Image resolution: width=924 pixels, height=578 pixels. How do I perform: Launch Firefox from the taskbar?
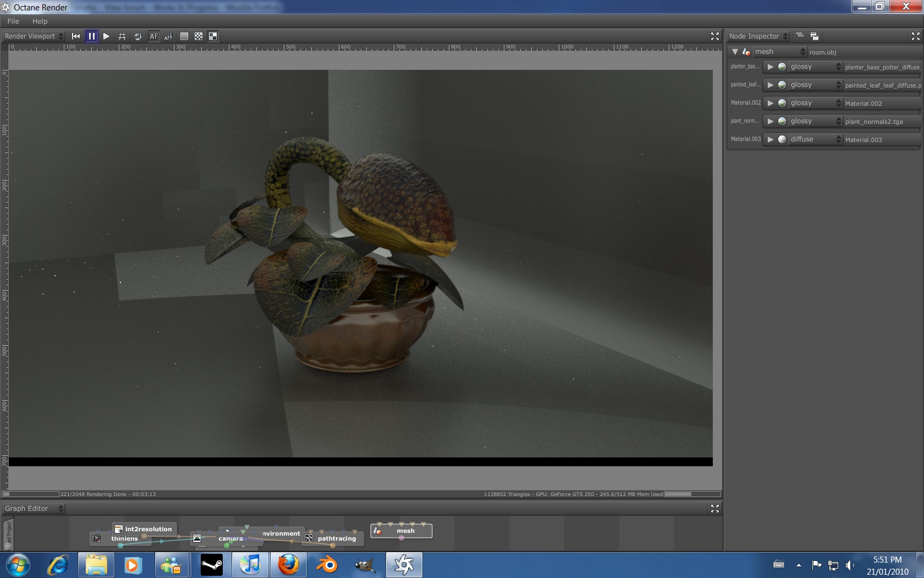click(x=288, y=565)
